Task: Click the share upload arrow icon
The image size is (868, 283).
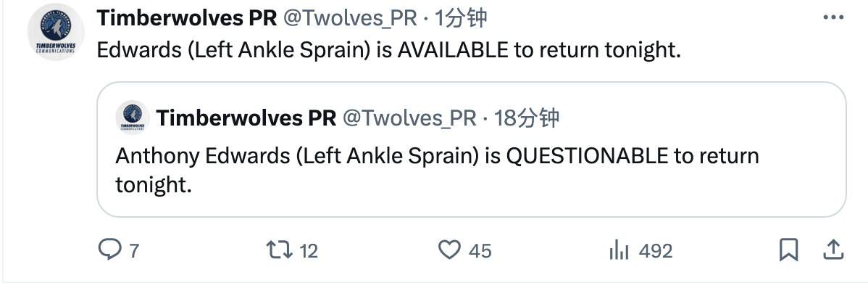Action: (832, 250)
